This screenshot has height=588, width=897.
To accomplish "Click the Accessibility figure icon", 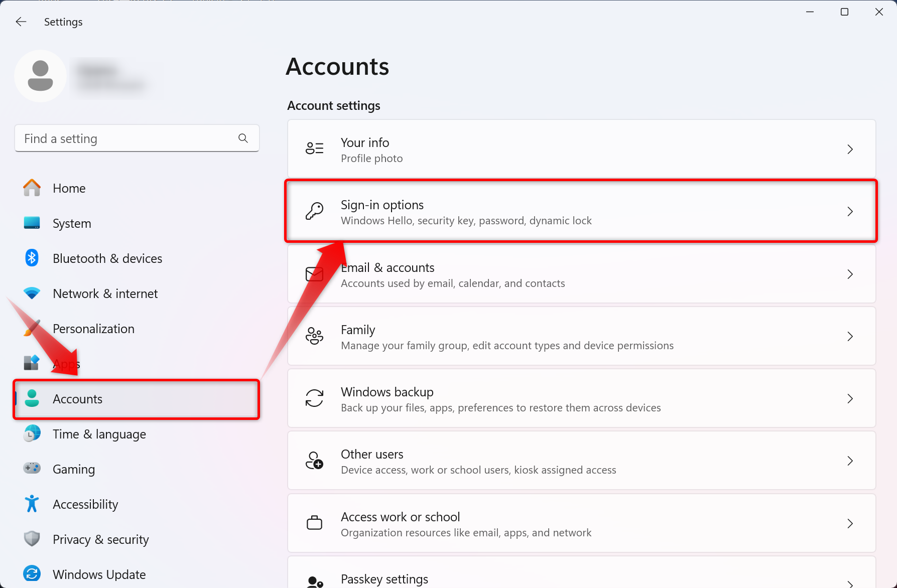I will (32, 504).
